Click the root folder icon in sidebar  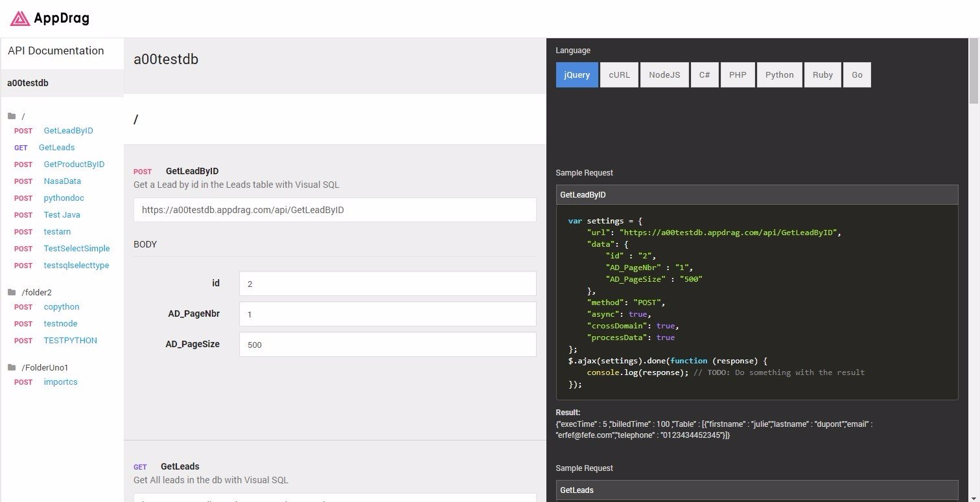[12, 117]
